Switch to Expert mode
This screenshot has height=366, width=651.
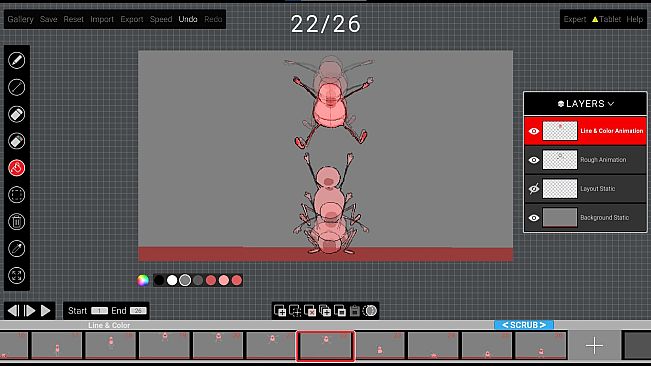575,19
